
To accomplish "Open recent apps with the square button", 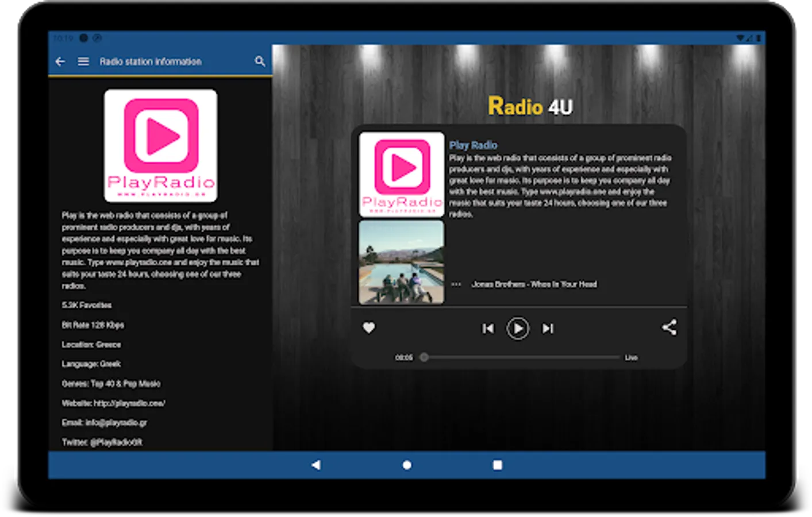I will click(498, 465).
